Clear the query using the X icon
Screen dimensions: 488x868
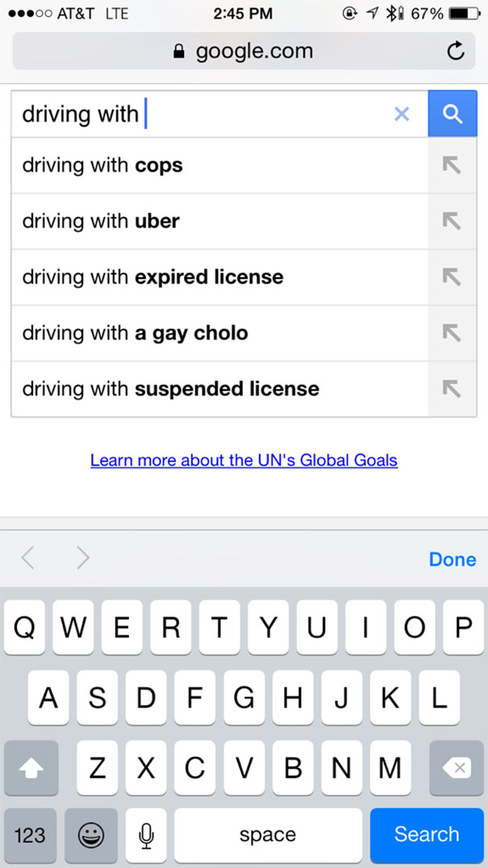click(x=402, y=114)
